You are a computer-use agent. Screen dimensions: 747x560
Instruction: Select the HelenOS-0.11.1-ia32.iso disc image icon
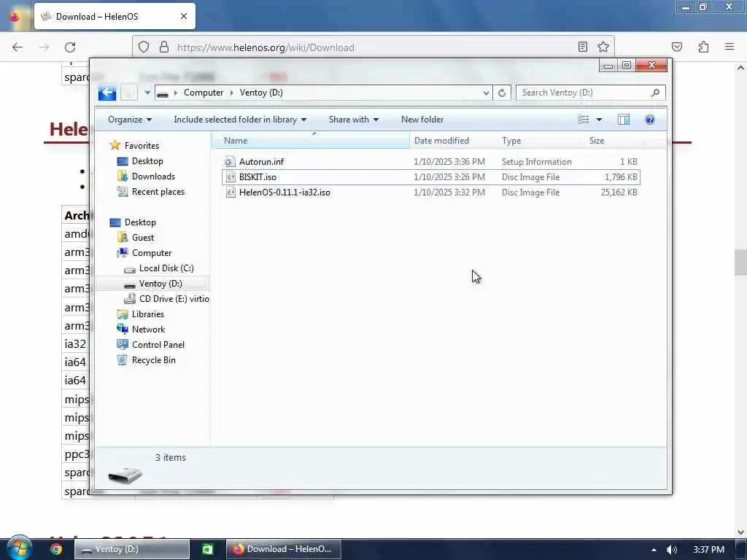click(x=230, y=192)
